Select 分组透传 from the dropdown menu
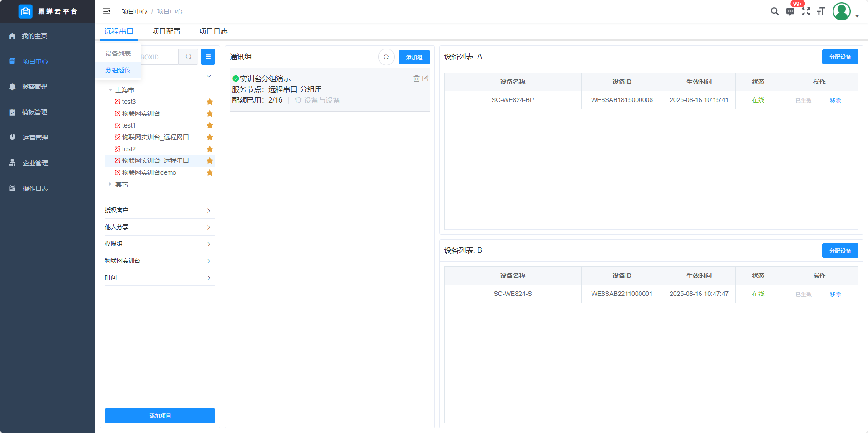 pos(118,70)
